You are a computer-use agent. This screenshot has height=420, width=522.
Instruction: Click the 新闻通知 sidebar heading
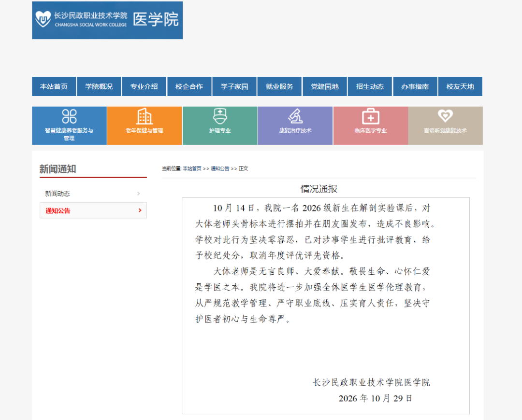(58, 169)
